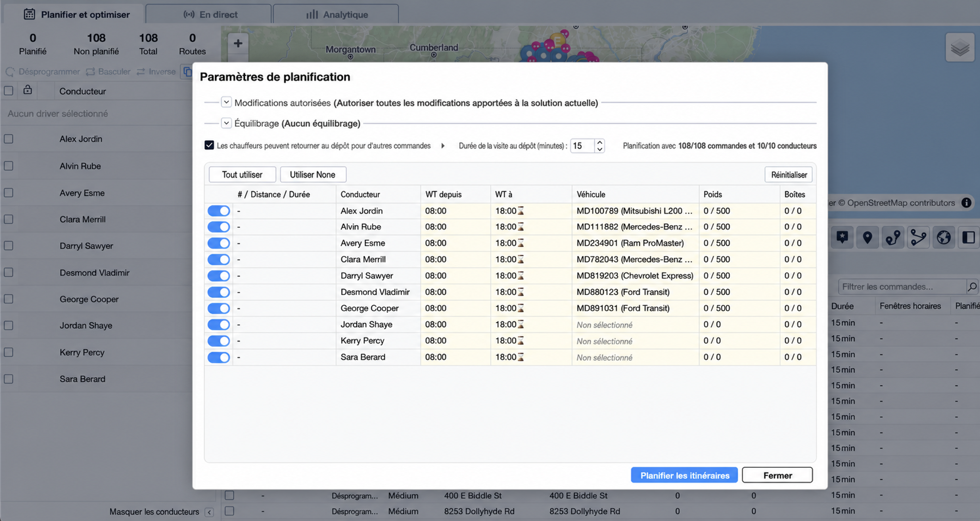Click the copy icon next to Inverse
The width and height of the screenshot is (980, 521).
click(187, 72)
